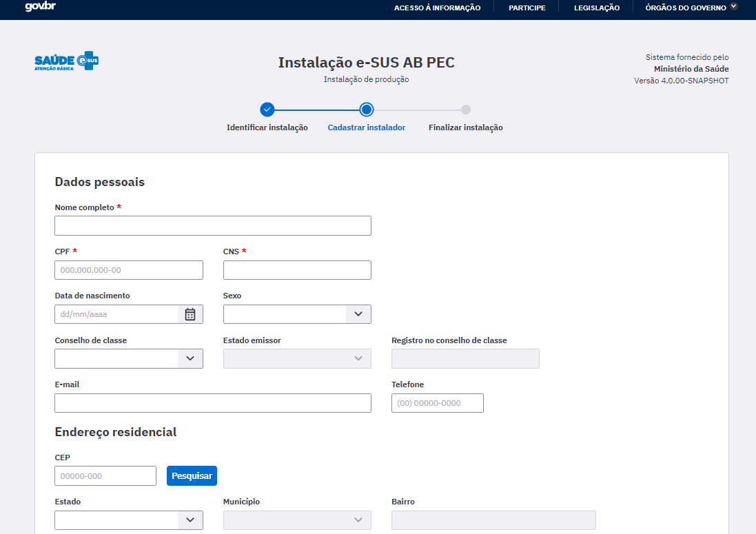Click the Cadastrar instalador step circle

coord(367,110)
